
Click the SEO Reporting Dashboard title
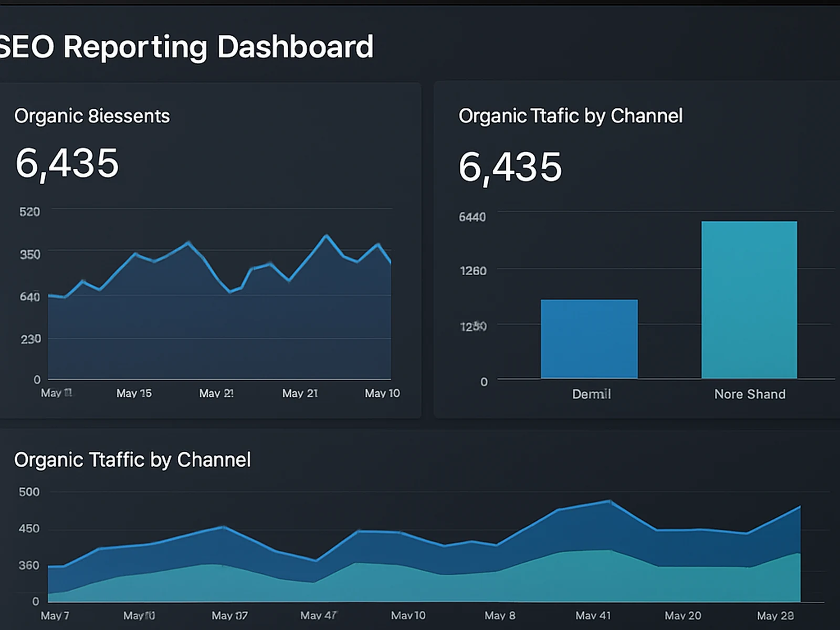186,47
